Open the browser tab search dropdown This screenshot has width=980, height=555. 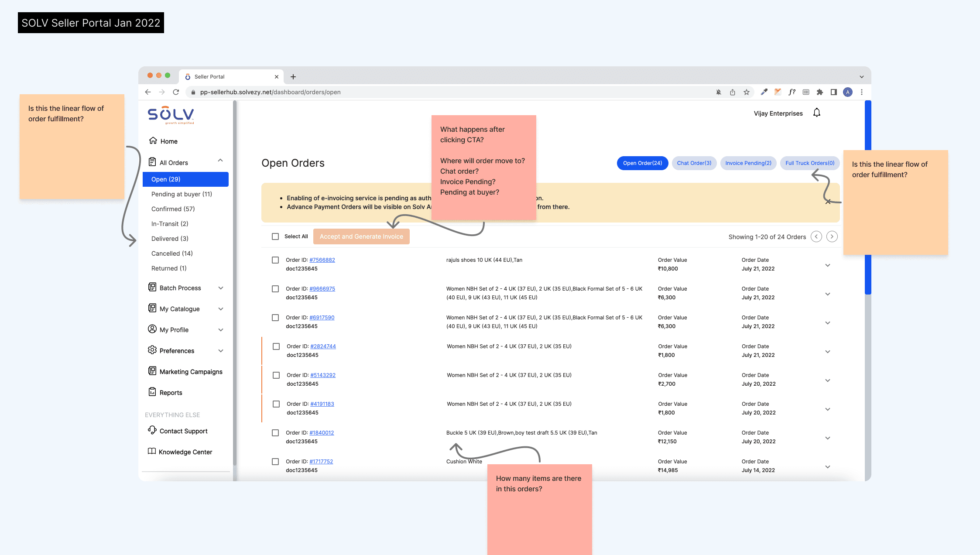click(x=862, y=77)
